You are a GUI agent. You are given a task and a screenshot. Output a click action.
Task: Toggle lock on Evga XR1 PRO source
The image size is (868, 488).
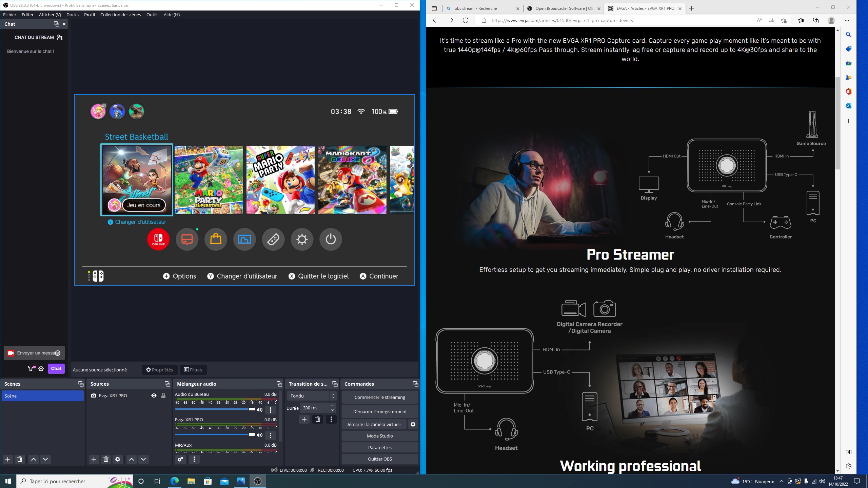(x=163, y=395)
